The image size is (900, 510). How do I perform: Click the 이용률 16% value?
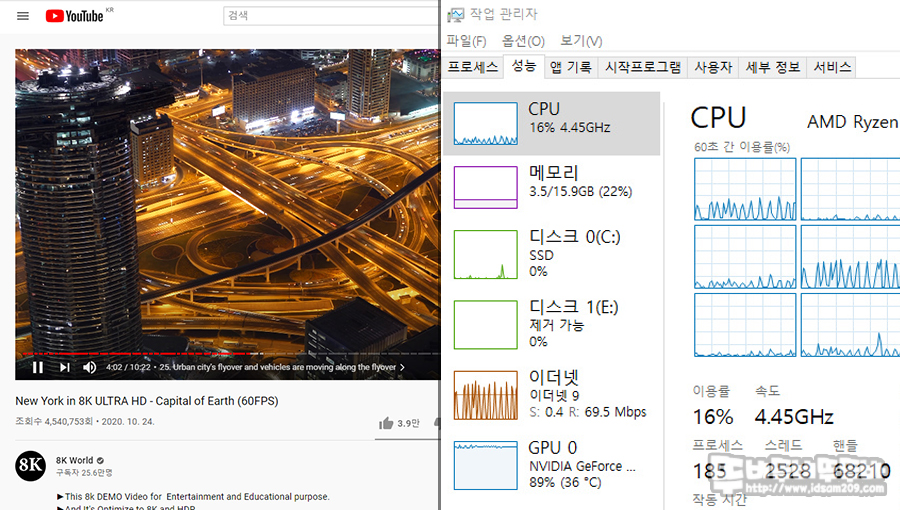point(713,416)
